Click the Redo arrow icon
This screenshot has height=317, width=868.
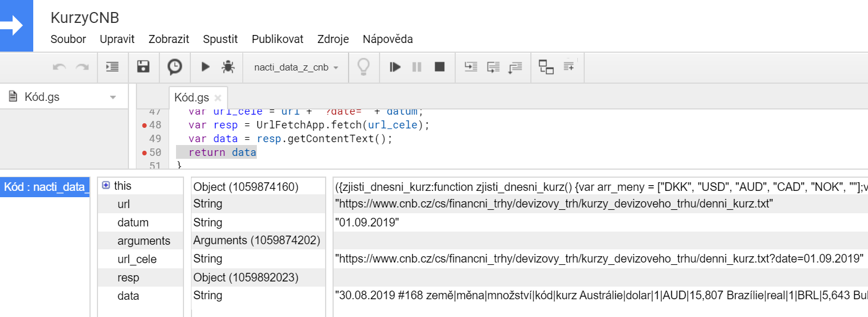pyautogui.click(x=83, y=67)
